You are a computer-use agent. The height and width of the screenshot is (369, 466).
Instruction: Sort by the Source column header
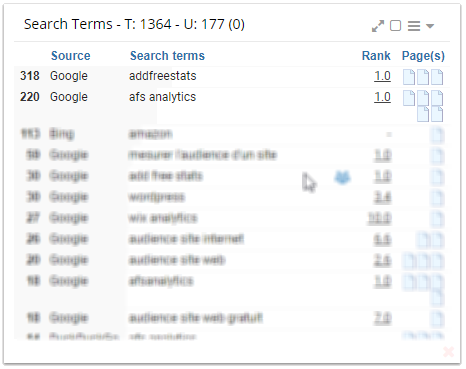tap(70, 56)
